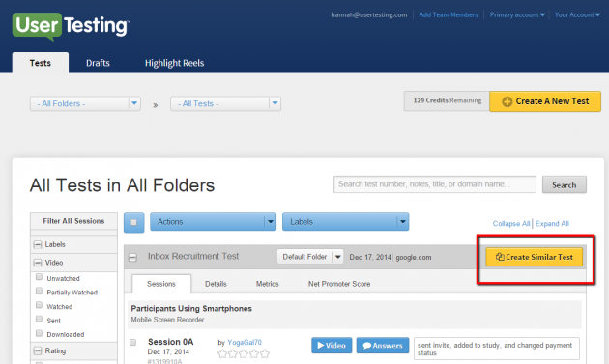The image size is (609, 364).
Task: Open the Net Promoter Score tab
Action: tap(339, 284)
